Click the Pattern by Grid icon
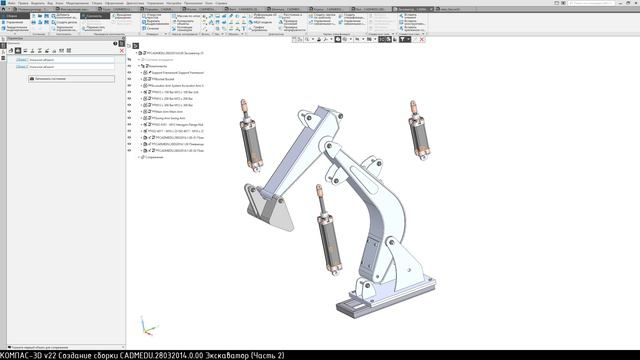 coord(174,16)
